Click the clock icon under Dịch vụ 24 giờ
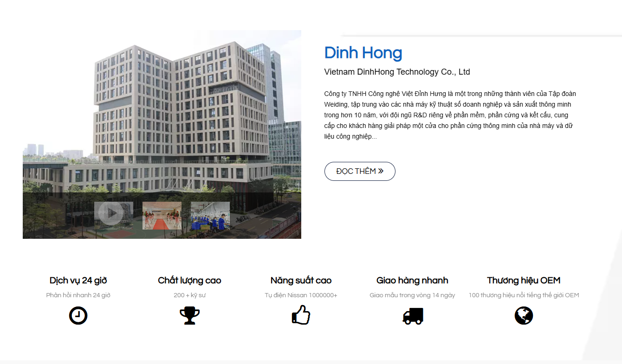The image size is (622, 364). 78,316
